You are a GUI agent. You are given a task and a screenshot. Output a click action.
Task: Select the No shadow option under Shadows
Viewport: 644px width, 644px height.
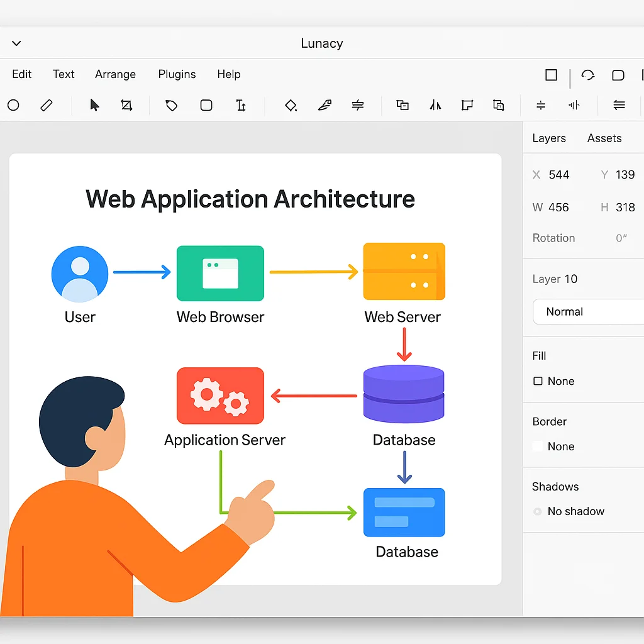[538, 511]
